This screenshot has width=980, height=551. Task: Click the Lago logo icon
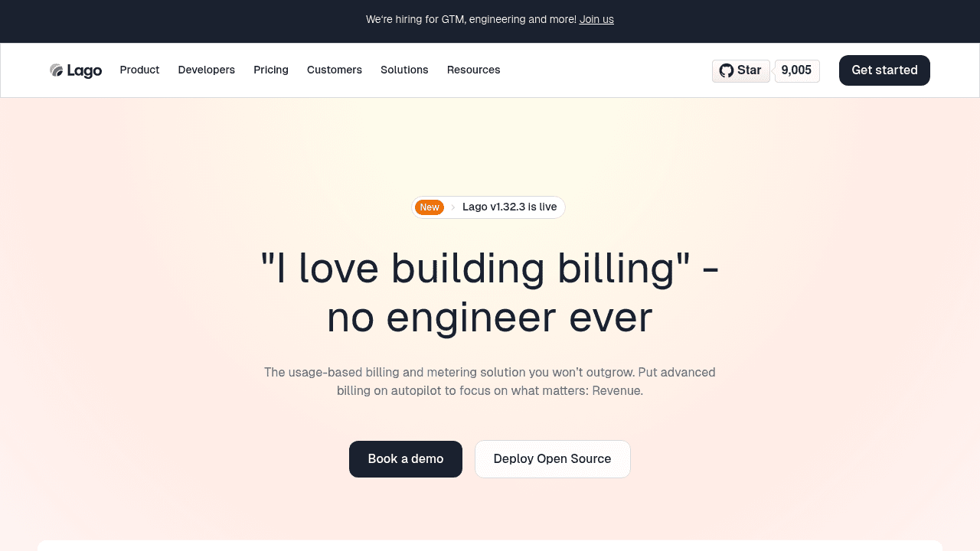point(57,70)
